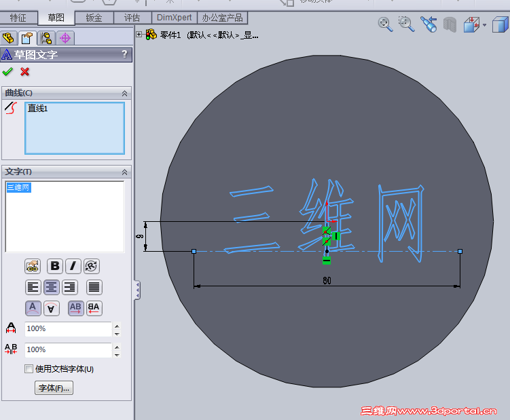The height and width of the screenshot is (420, 510).
Task: Align sketch text right
Action: [x=70, y=288]
